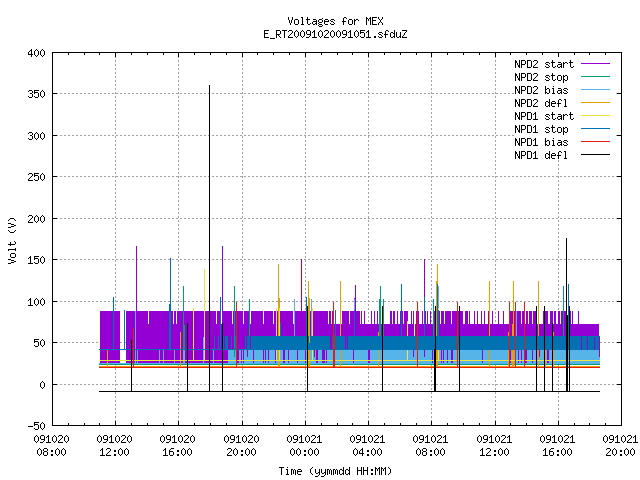Click the 400 y-axis tick label
The height and width of the screenshot is (480, 640).
[36, 53]
